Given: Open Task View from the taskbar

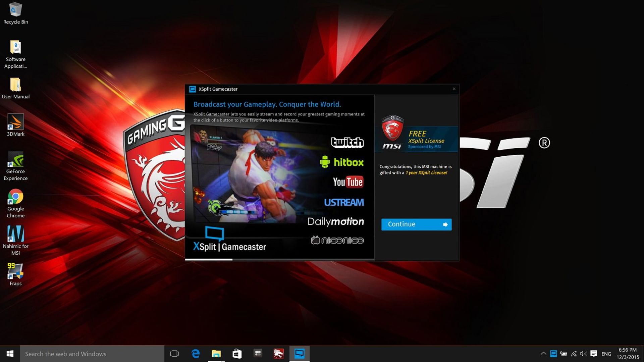Looking at the screenshot, I should [x=174, y=354].
